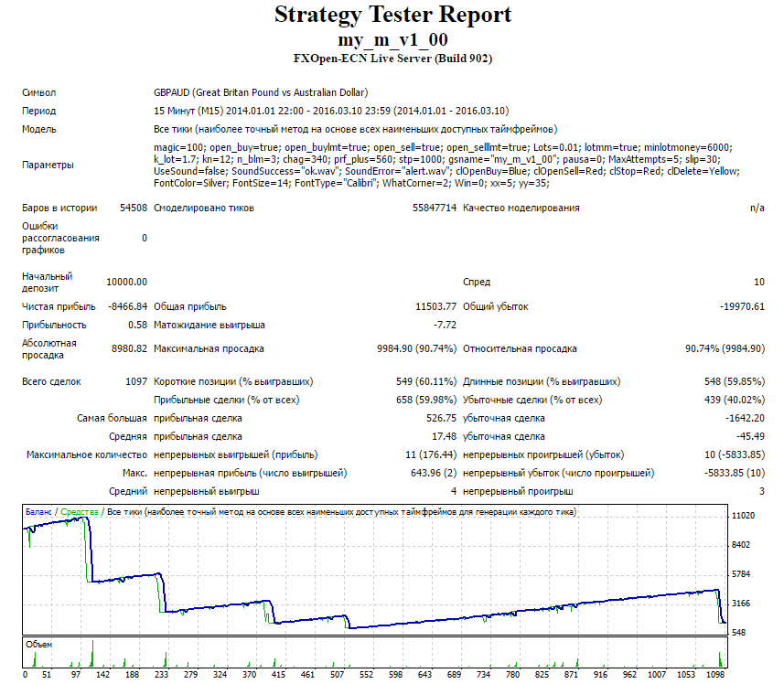784x684 pixels.
Task: Click the 'FXOpen-ECN Live Server (Build 902)' line
Action: coord(392,59)
